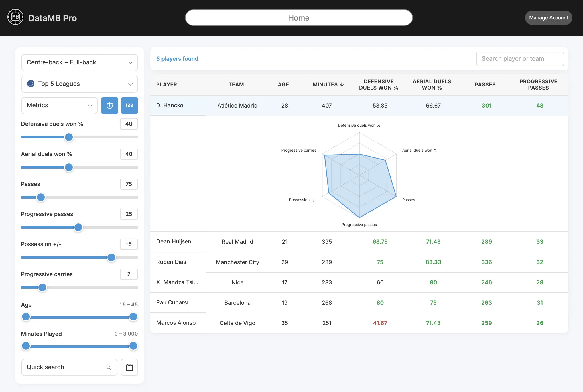583x392 pixels.
Task: Sort by AERIAL DUELS WON % header
Action: pyautogui.click(x=432, y=85)
